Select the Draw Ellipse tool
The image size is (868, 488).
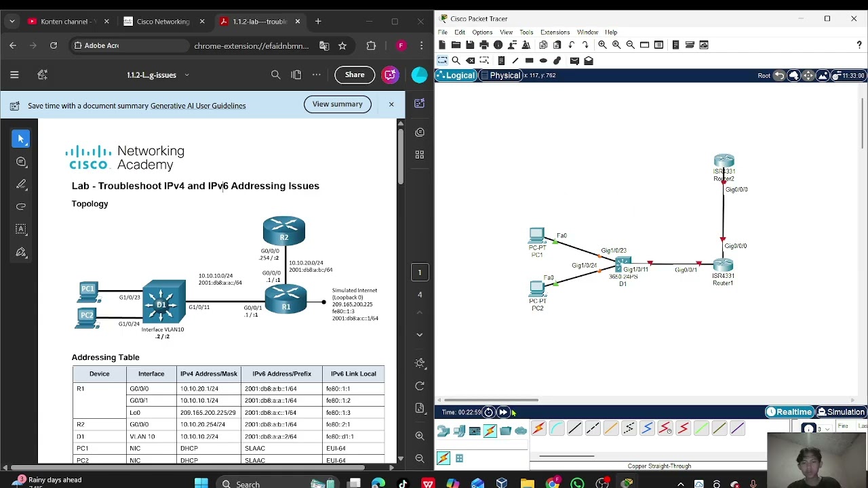(x=543, y=60)
